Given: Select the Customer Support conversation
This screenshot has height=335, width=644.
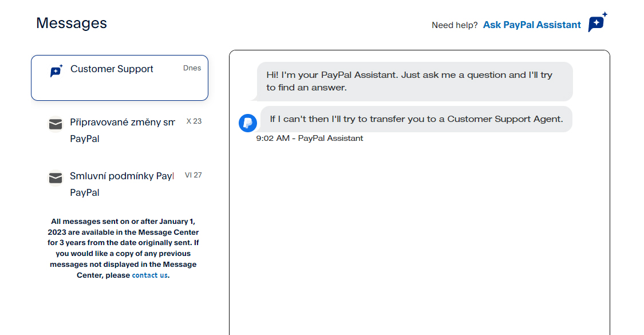Looking at the screenshot, I should click(120, 78).
